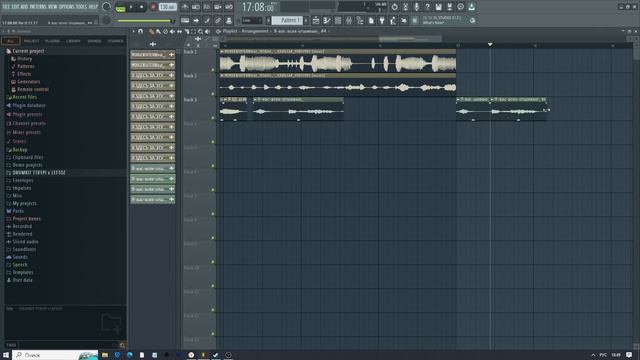Expand the Packs folder in browser

(x=15, y=211)
